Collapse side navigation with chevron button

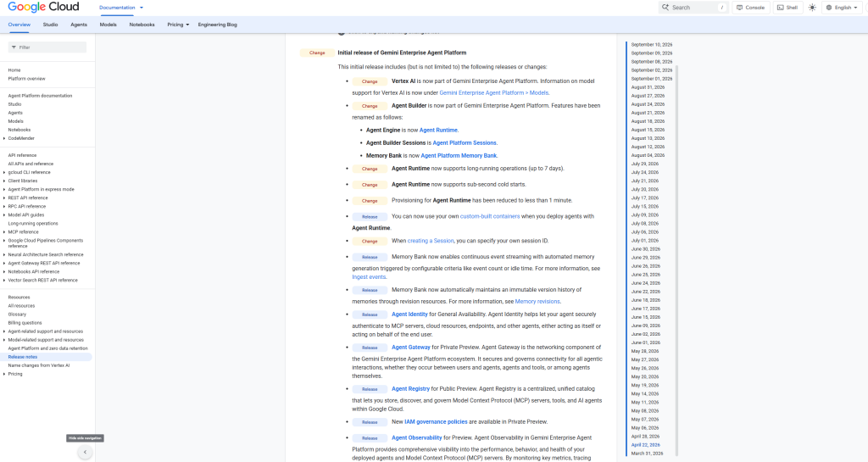click(x=85, y=452)
